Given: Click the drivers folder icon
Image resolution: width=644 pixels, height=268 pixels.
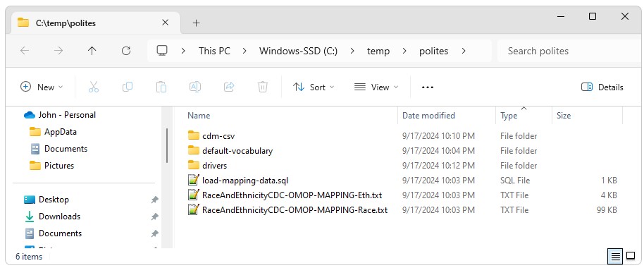Looking at the screenshot, I should click(194, 165).
